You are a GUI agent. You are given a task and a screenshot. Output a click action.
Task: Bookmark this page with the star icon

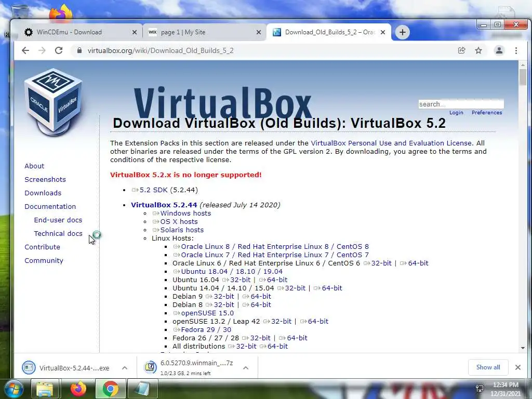(478, 50)
